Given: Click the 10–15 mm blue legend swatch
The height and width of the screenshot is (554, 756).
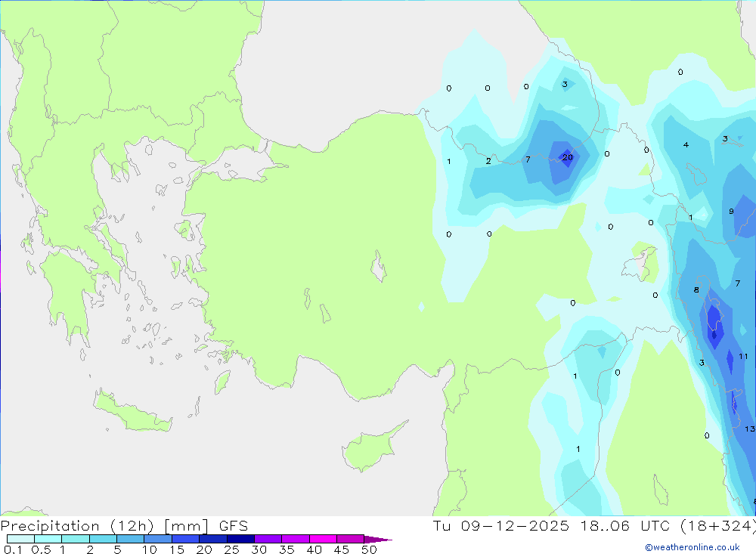Looking at the screenshot, I should (158, 539).
